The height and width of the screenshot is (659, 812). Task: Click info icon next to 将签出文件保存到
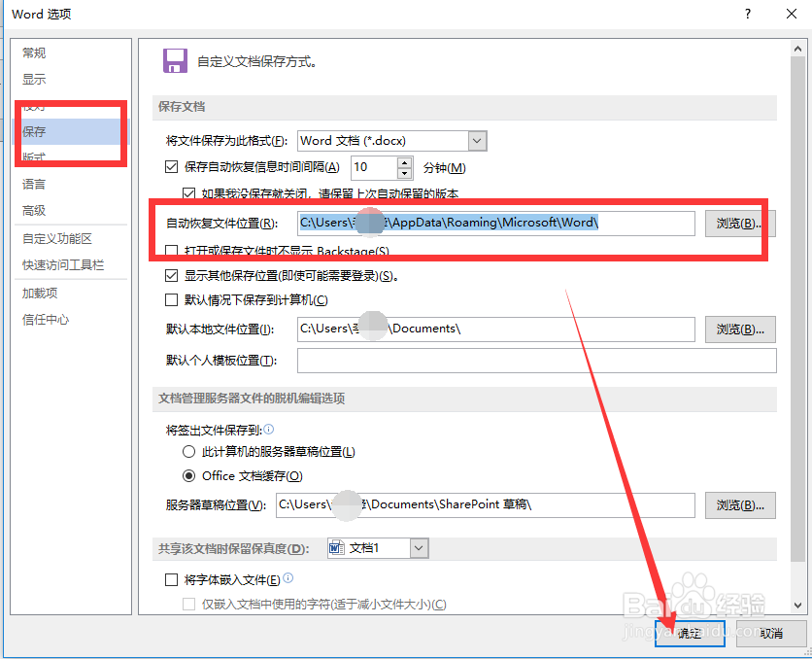269,429
